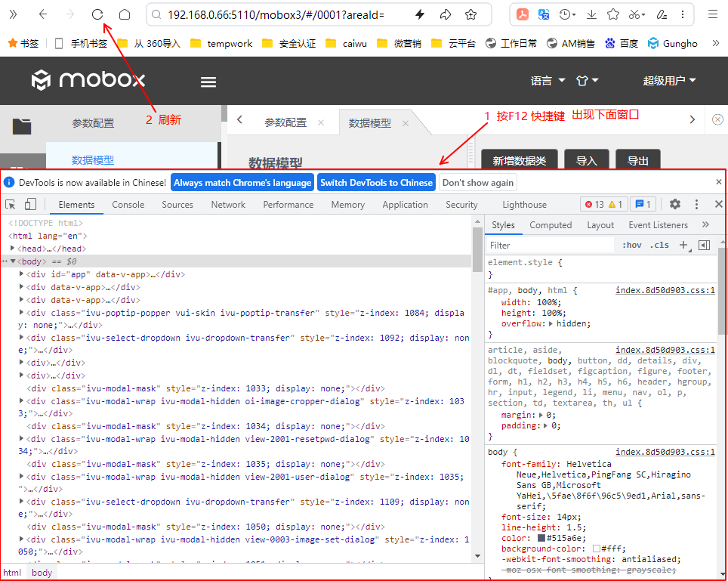Click the DevTools inspect element picker icon
728x581 pixels.
11,205
